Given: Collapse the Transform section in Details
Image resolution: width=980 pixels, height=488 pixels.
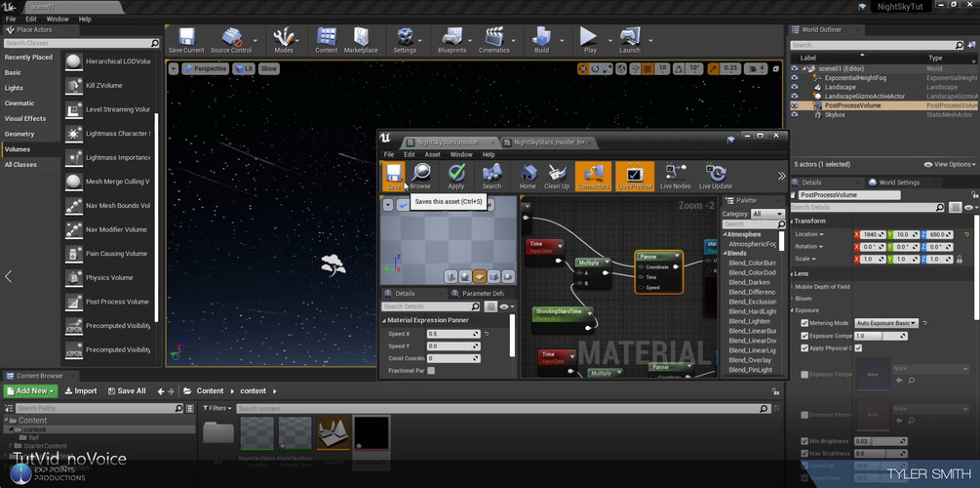Looking at the screenshot, I should pyautogui.click(x=793, y=221).
